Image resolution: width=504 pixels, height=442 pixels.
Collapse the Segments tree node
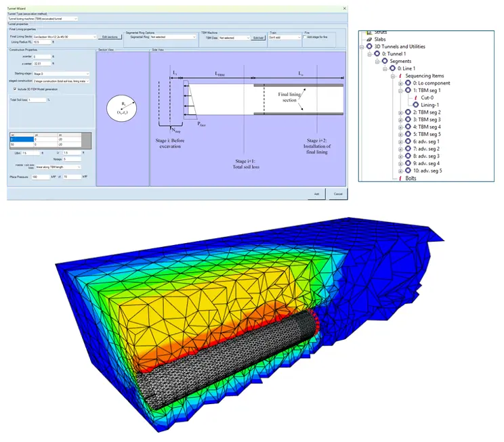tap(377, 62)
